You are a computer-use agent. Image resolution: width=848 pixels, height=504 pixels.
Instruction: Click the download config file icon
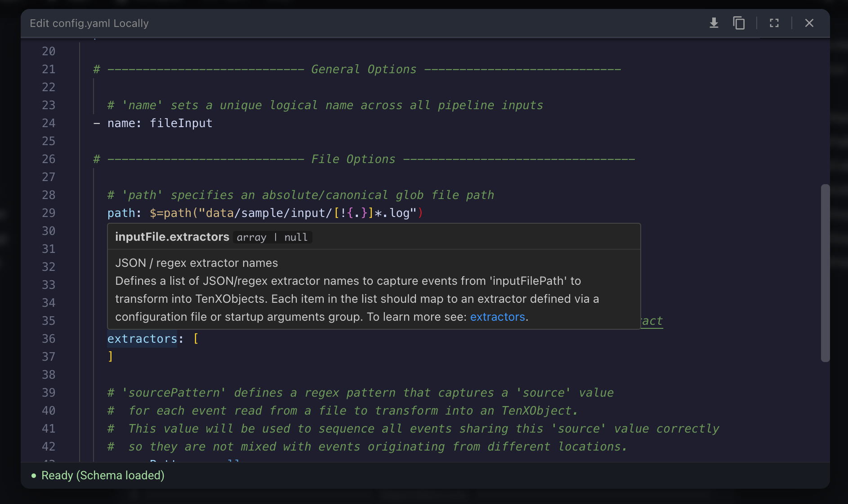(714, 23)
